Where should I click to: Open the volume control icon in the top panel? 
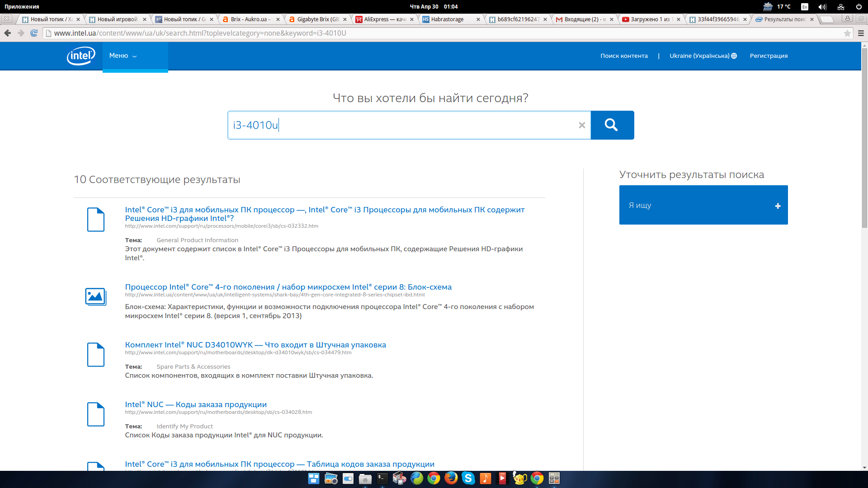[822, 7]
